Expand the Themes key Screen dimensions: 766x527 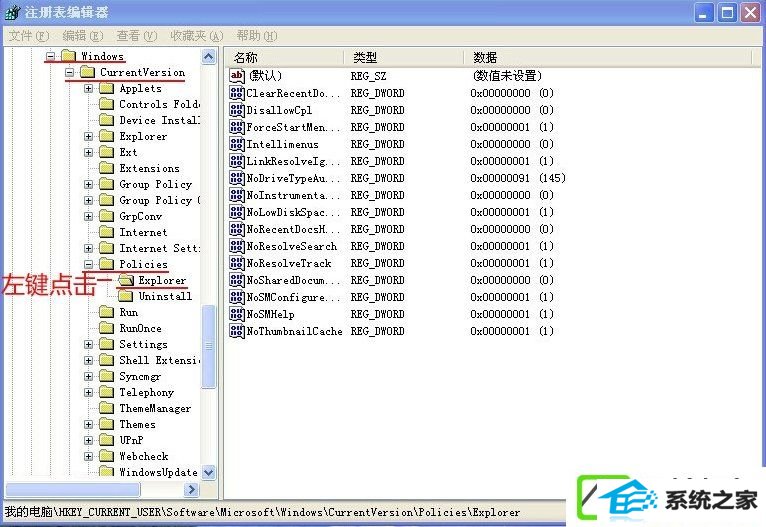[x=88, y=424]
